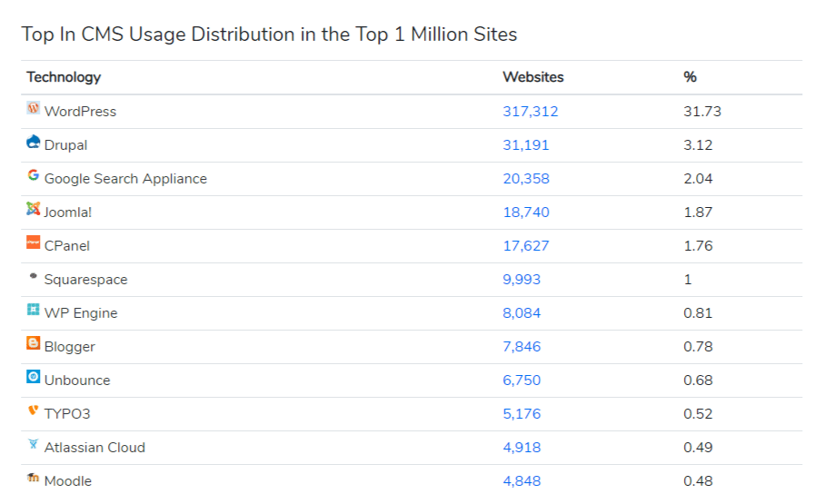Select the WP Engine technology name
The height and width of the screenshot is (504, 815).
tap(81, 312)
